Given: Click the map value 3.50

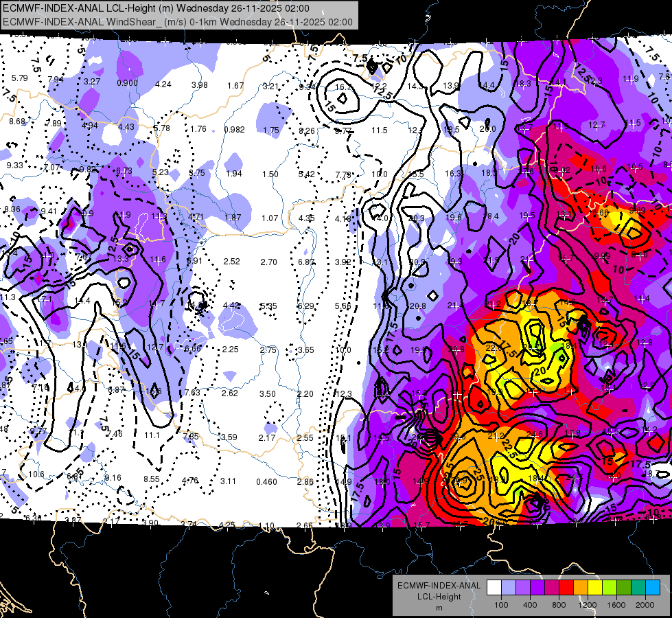Looking at the screenshot, I should [x=268, y=393].
